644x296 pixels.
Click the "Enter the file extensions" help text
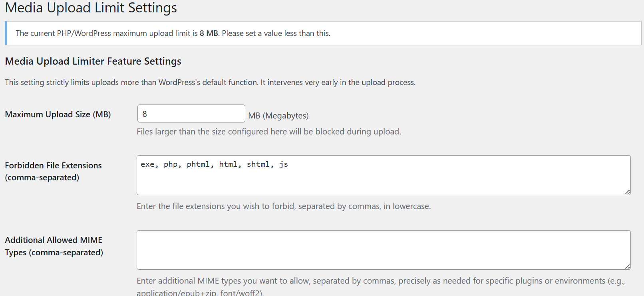(x=284, y=206)
